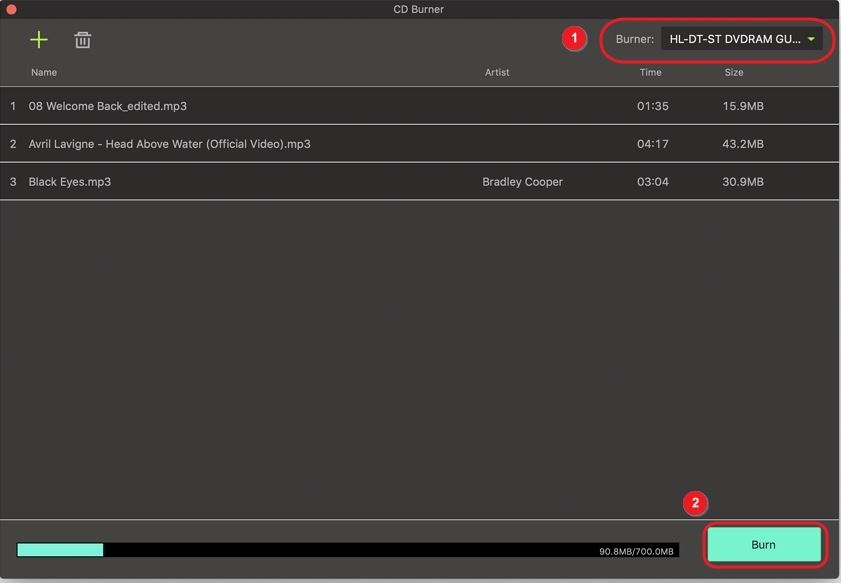Select the Black Eyes.mp3 track
Screen dimensions: 841x583
(70, 182)
